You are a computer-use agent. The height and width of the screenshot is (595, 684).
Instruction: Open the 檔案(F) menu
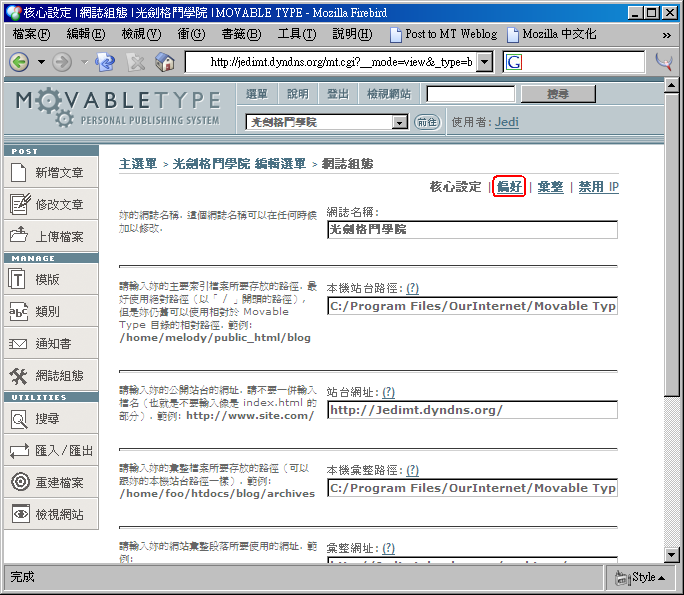[31, 34]
